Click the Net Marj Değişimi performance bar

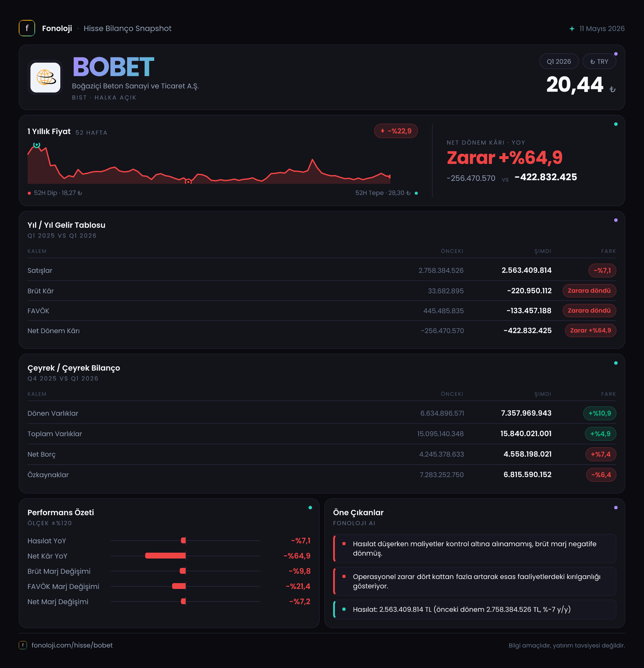(x=183, y=601)
